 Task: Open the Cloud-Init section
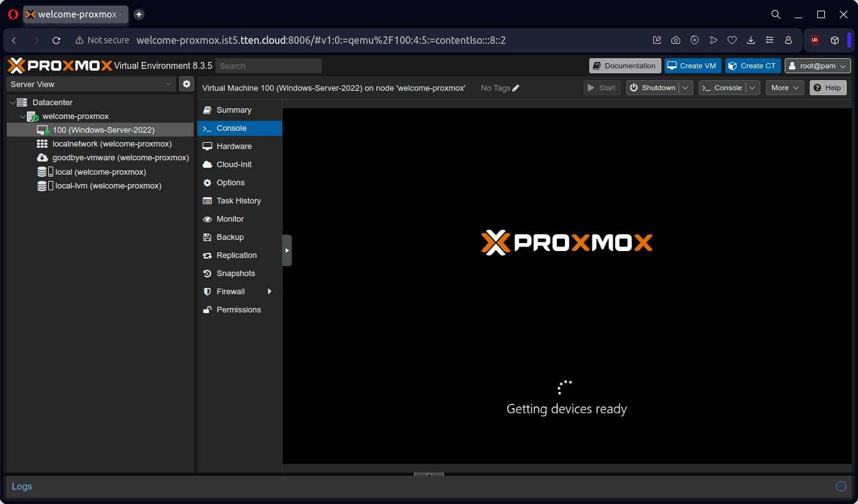(x=239, y=165)
